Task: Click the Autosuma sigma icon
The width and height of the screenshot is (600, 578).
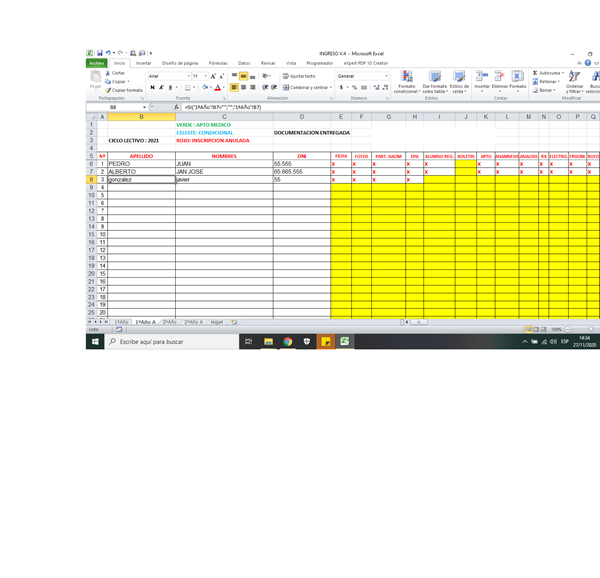Action: (x=533, y=73)
